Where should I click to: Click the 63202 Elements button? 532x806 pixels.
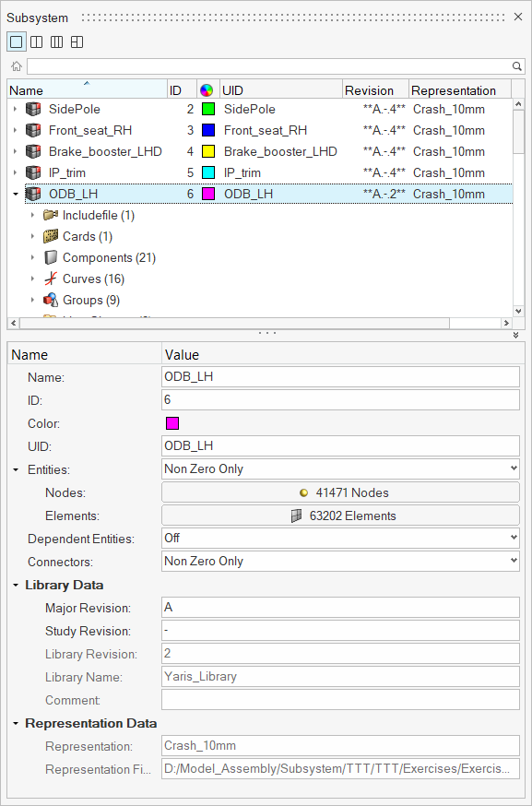pyautogui.click(x=340, y=516)
